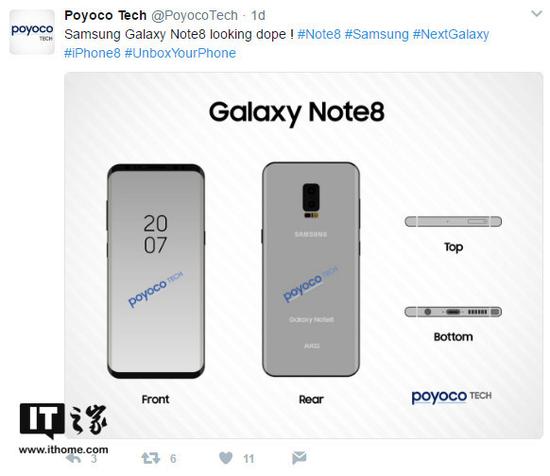550x476 pixels.
Task: Open the @PoyocoTech handle
Action: 195,15
